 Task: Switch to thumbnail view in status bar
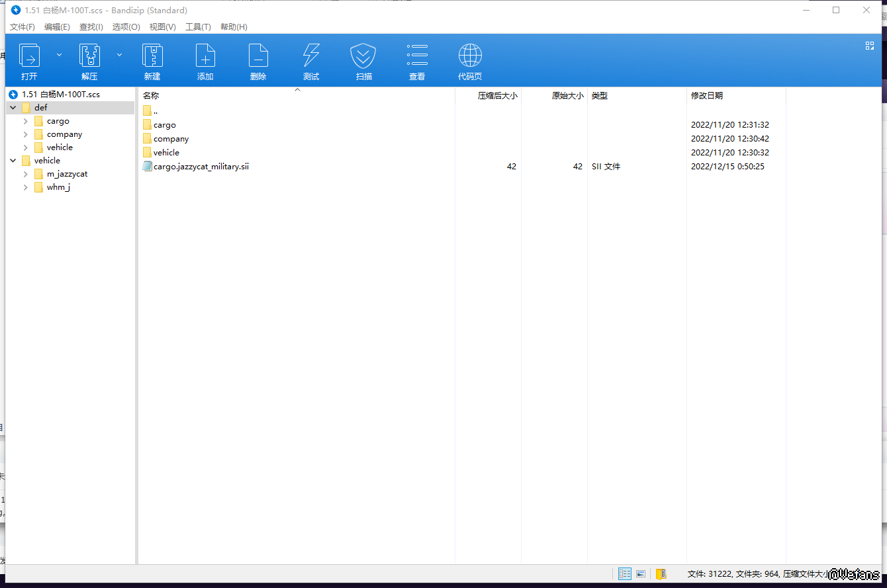pyautogui.click(x=641, y=574)
